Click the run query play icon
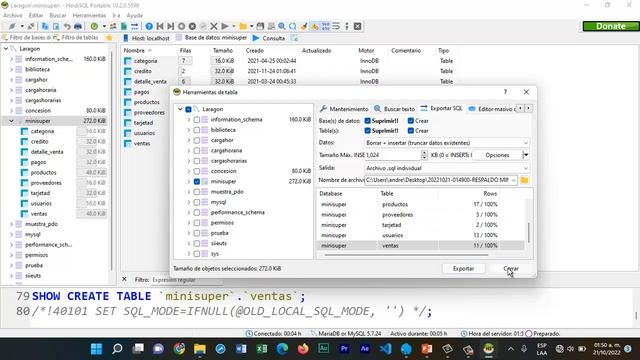 (224, 26)
